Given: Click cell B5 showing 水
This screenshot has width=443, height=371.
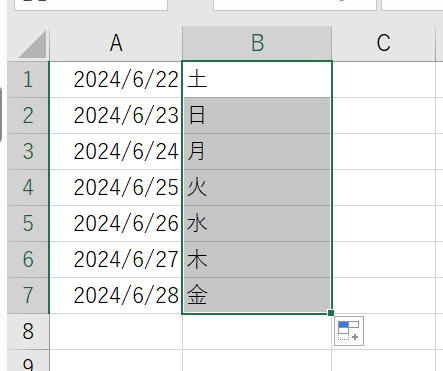Looking at the screenshot, I should click(257, 223).
